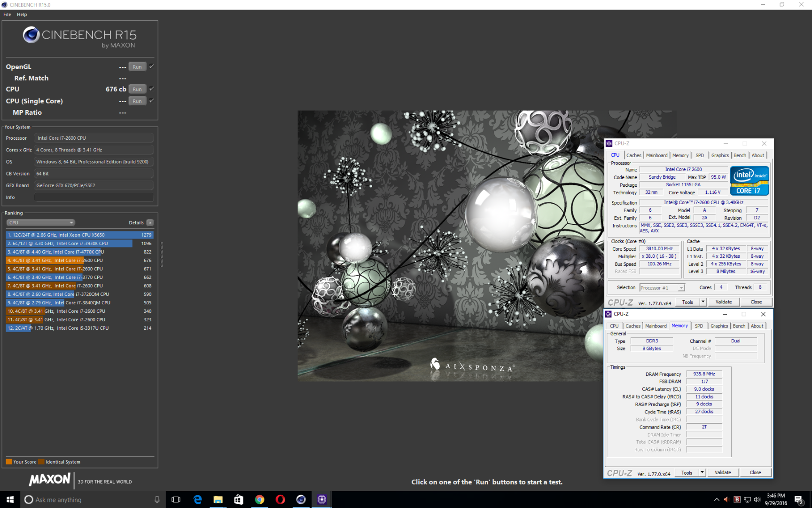This screenshot has width=812, height=508.
Task: Click the Info input field
Action: pos(94,197)
